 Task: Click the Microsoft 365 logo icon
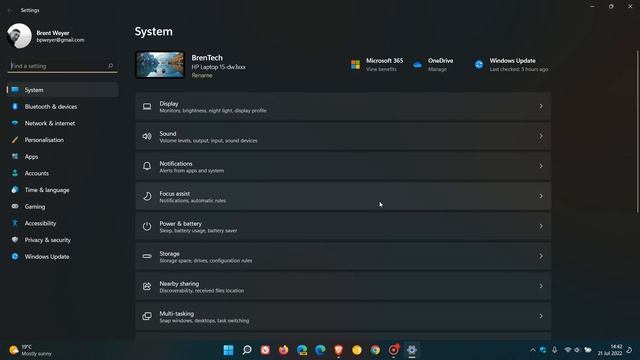356,64
